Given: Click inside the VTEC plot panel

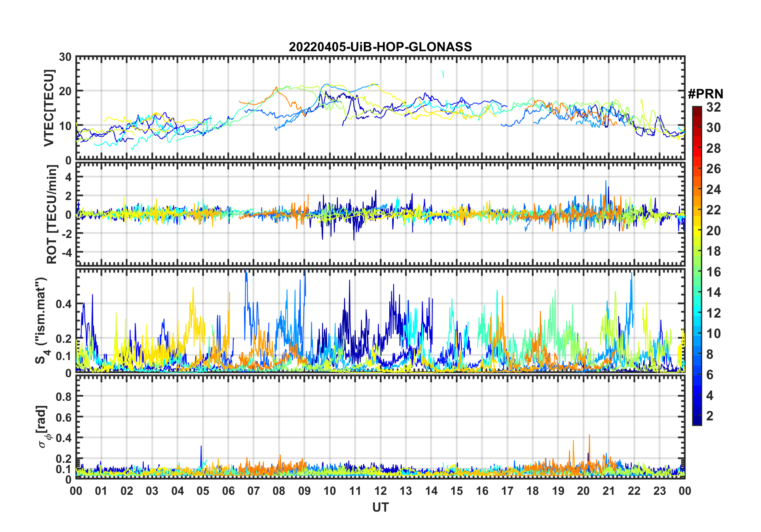Looking at the screenshot, I should point(380,108).
